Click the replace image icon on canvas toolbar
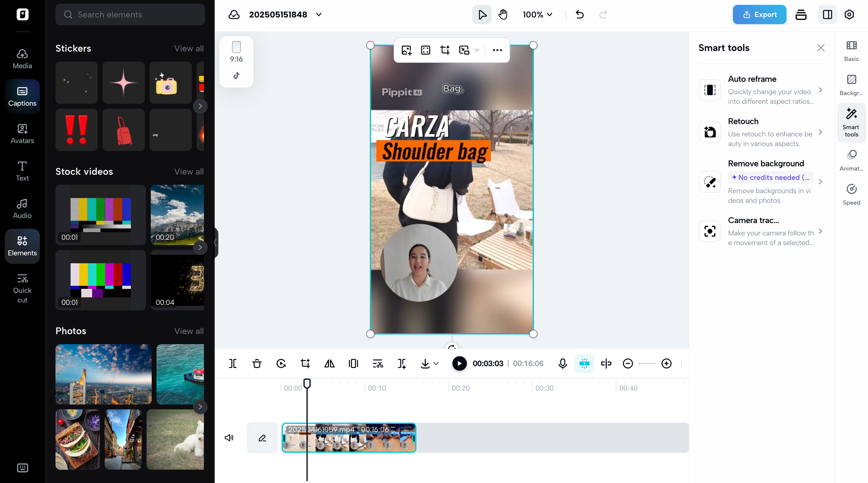868x483 pixels. coord(406,50)
